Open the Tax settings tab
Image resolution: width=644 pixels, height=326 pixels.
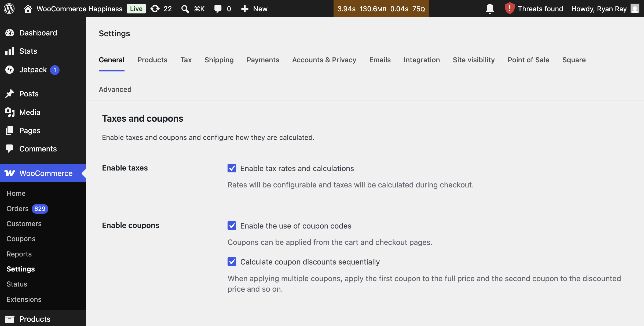point(186,60)
